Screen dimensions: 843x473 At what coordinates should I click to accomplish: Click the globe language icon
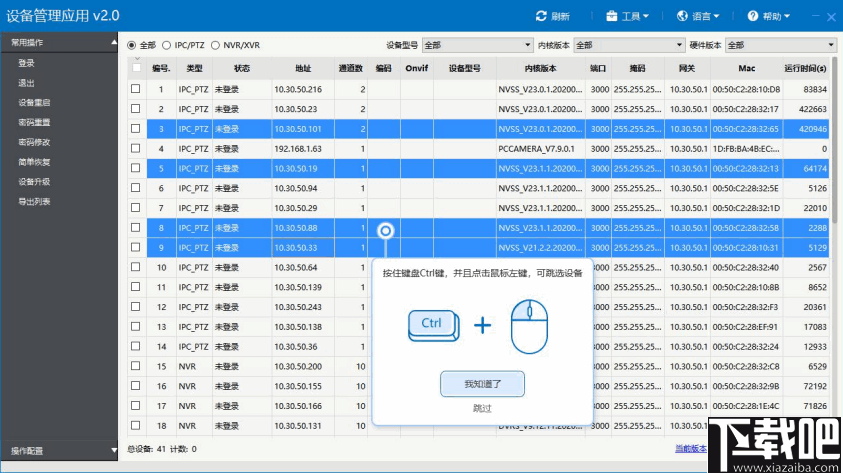pos(682,16)
